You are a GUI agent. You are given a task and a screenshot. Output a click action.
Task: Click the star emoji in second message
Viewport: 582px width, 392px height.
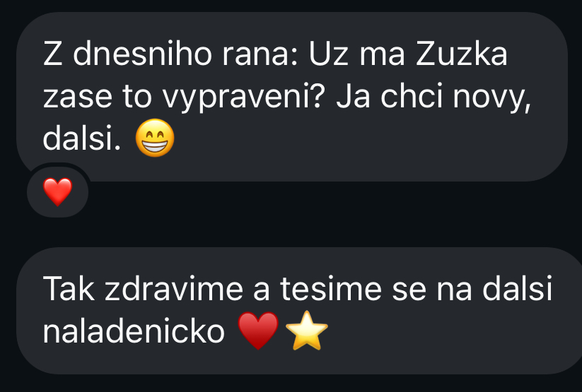click(307, 331)
